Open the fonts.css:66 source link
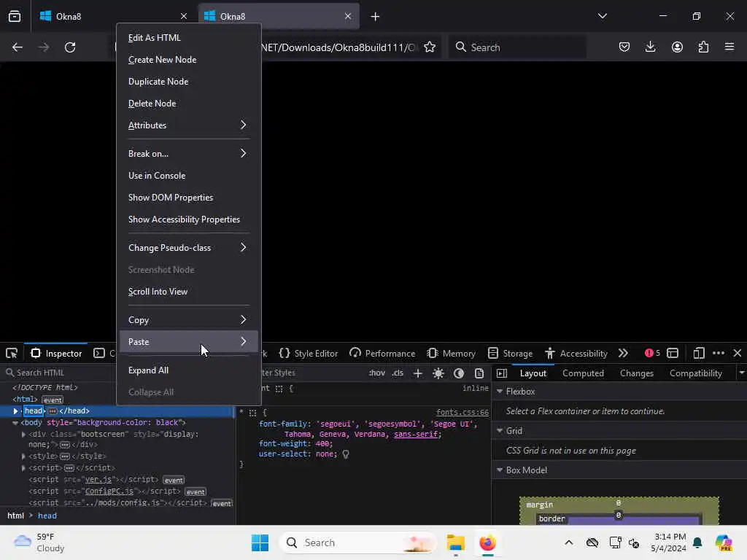 tap(462, 413)
